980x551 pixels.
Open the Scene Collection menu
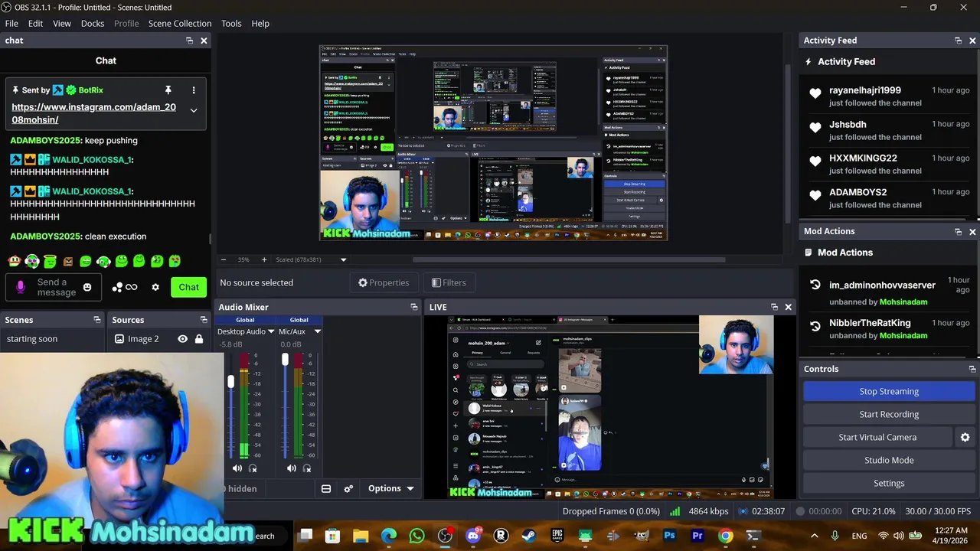(180, 23)
